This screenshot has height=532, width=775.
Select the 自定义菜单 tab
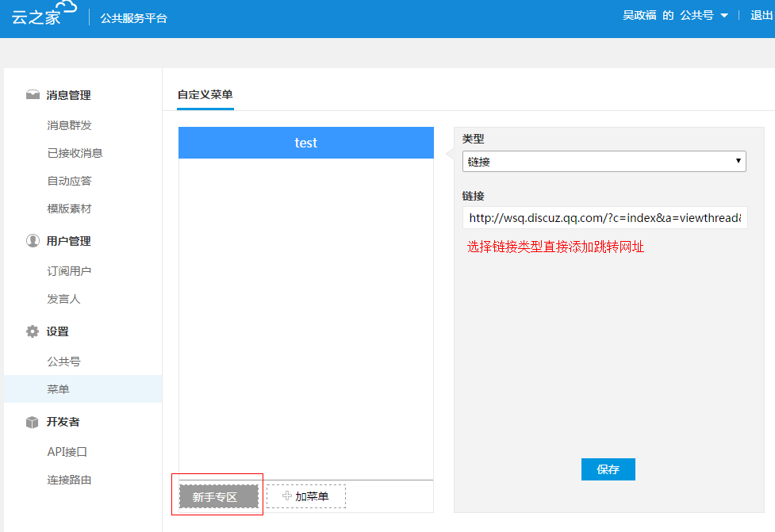[x=205, y=94]
